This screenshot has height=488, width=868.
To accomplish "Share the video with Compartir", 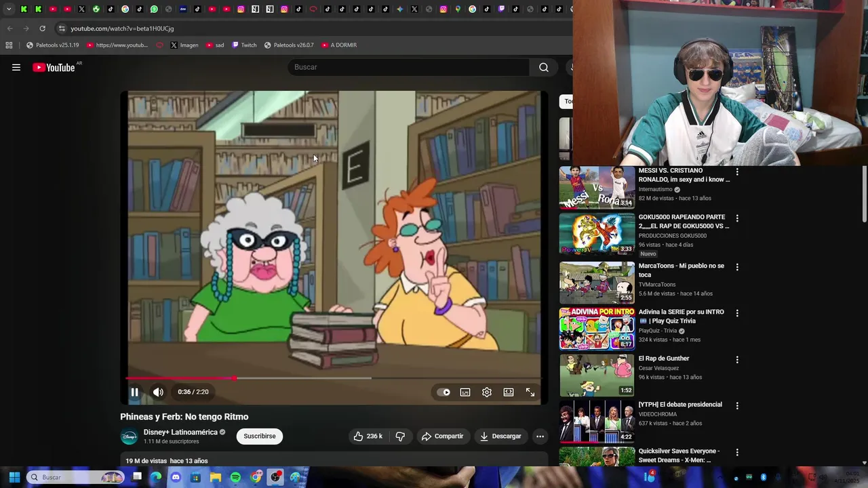I will [442, 436].
